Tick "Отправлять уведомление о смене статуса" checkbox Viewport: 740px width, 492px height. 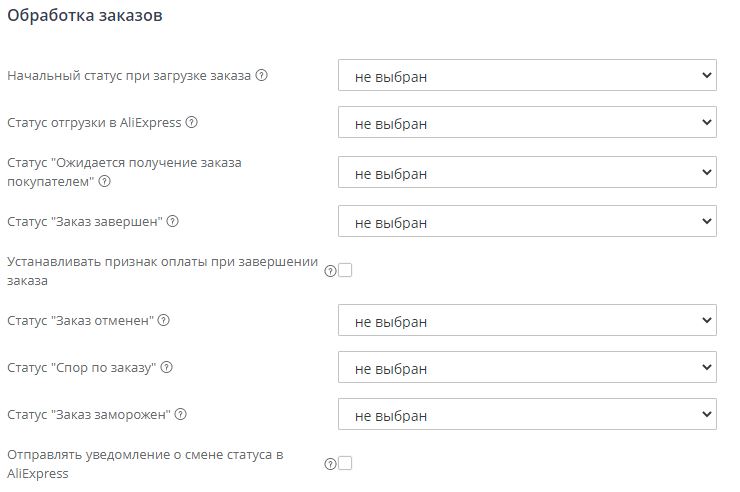pos(346,463)
